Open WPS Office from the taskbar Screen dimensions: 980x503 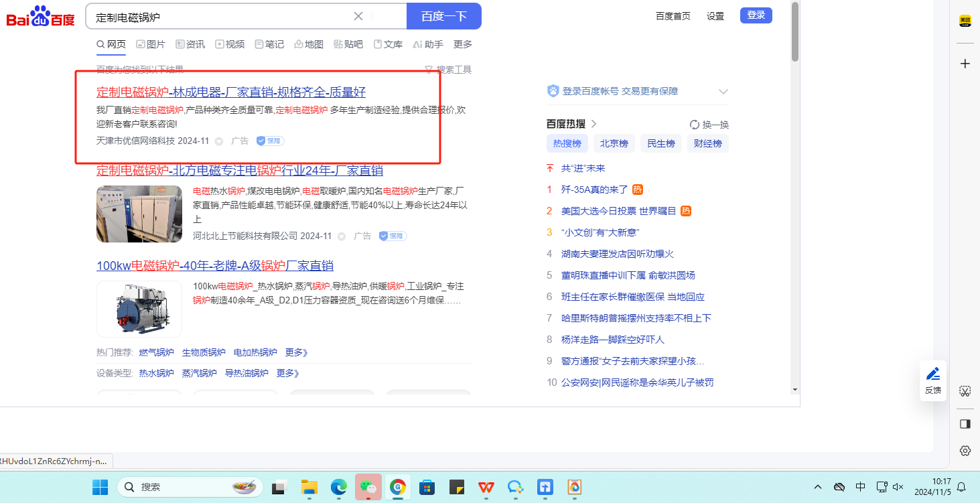pyautogui.click(x=486, y=487)
